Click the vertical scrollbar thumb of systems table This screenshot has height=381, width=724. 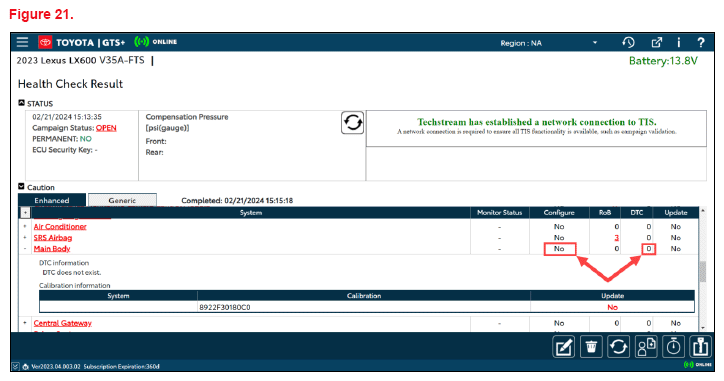[703, 272]
